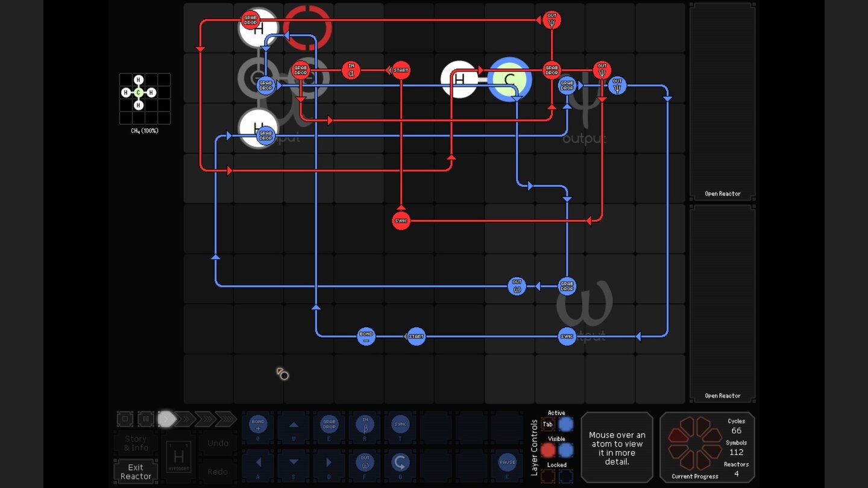
Task: Lock the red layer
Action: (548, 476)
